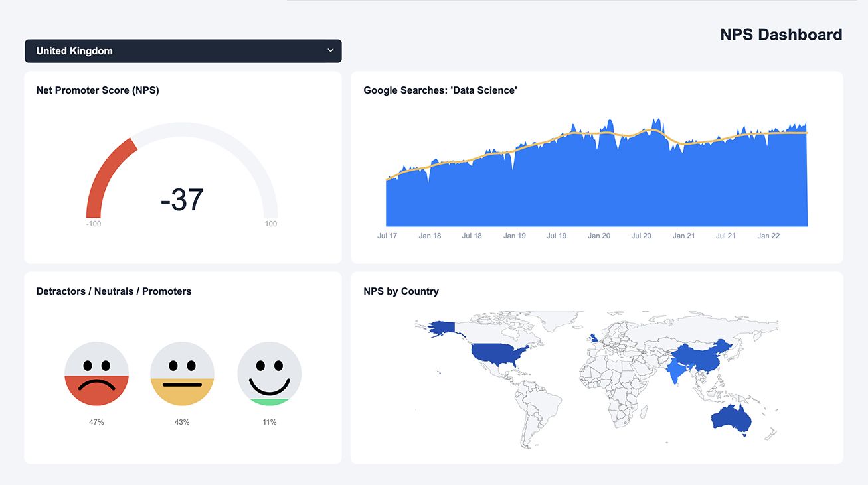The image size is (868, 485).
Task: Click the red sad detractor face icon
Action: tap(96, 374)
